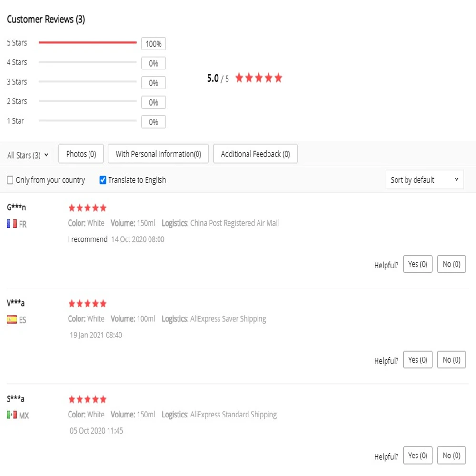Screen dimensions: 476x476
Task: Open the All Stars (3) filter dropdown
Action: tap(28, 155)
